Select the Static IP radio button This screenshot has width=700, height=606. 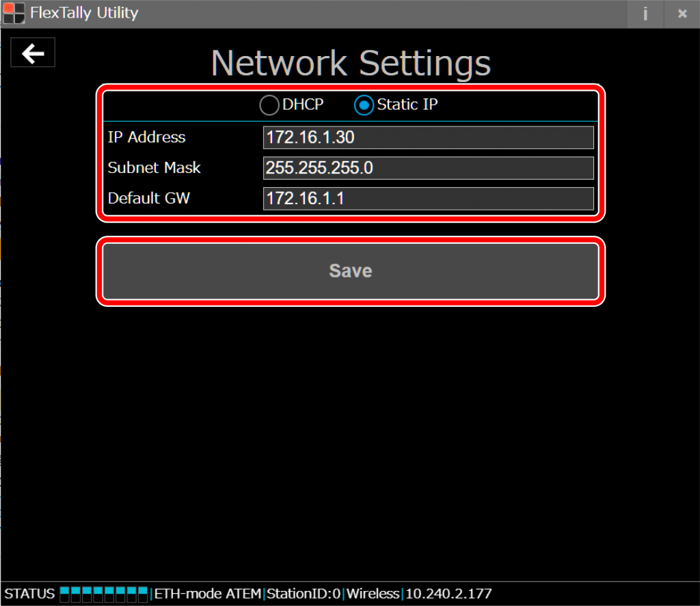tap(364, 105)
